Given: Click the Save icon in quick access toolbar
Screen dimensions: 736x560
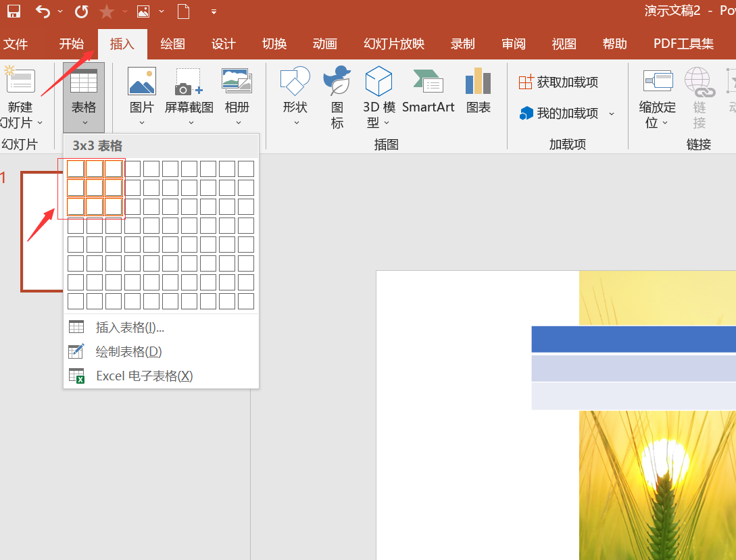Looking at the screenshot, I should (x=14, y=11).
